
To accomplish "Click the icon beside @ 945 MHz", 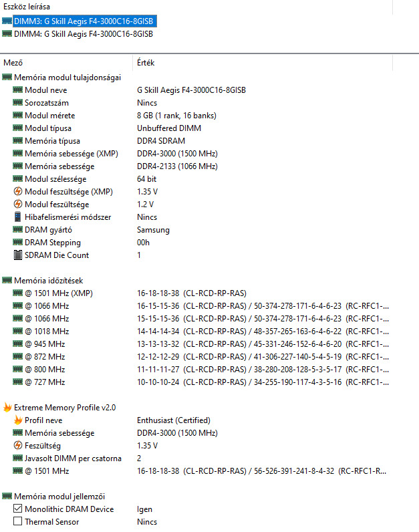I will [x=17, y=344].
